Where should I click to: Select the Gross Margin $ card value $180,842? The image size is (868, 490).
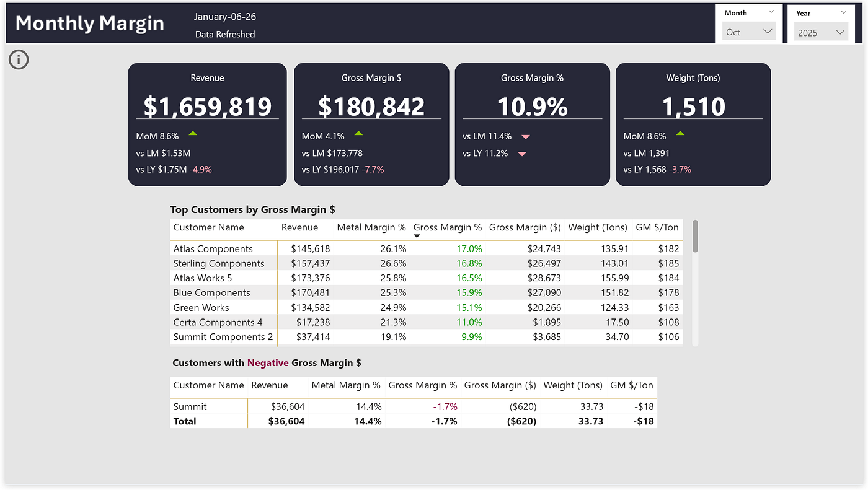[x=371, y=107]
